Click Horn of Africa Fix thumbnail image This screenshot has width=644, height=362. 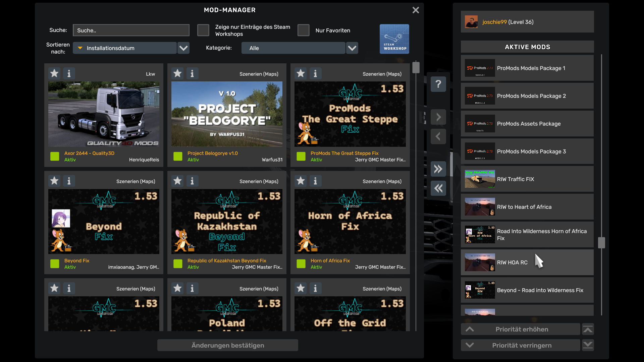[x=350, y=222]
